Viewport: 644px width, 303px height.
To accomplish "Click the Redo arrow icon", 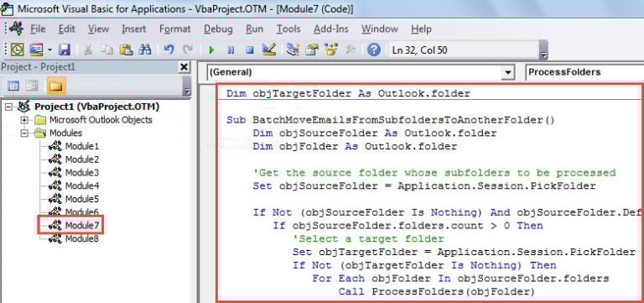I will [x=188, y=50].
